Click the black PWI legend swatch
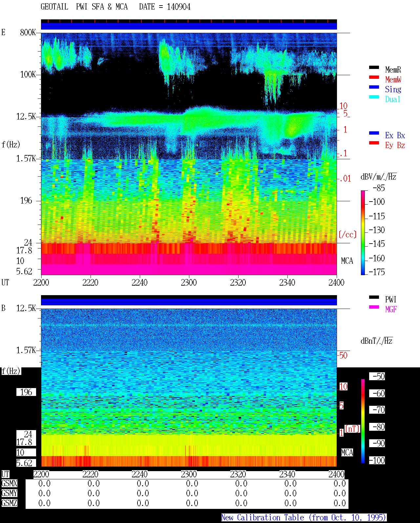The height and width of the screenshot is (523, 420). (374, 297)
